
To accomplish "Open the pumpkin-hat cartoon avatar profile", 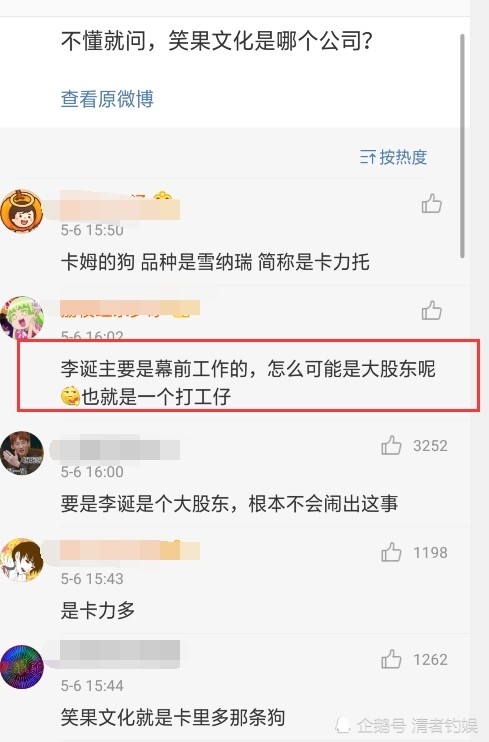I will pos(21,212).
